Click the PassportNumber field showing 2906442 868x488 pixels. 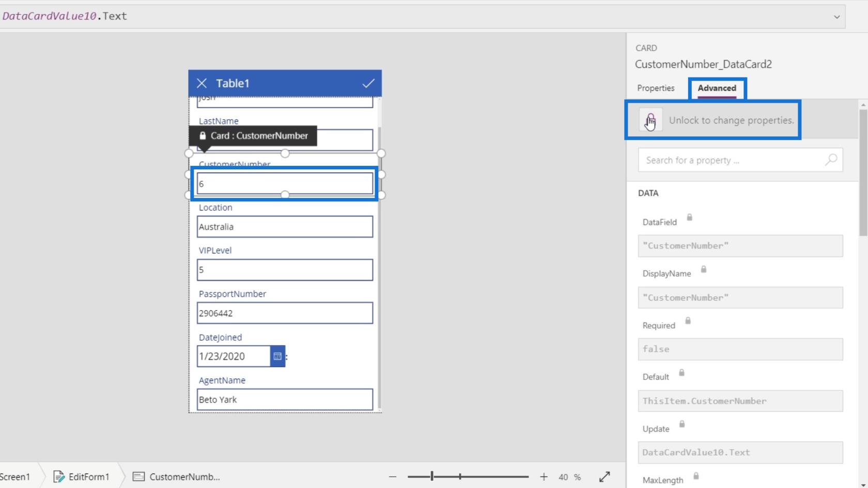285,313
